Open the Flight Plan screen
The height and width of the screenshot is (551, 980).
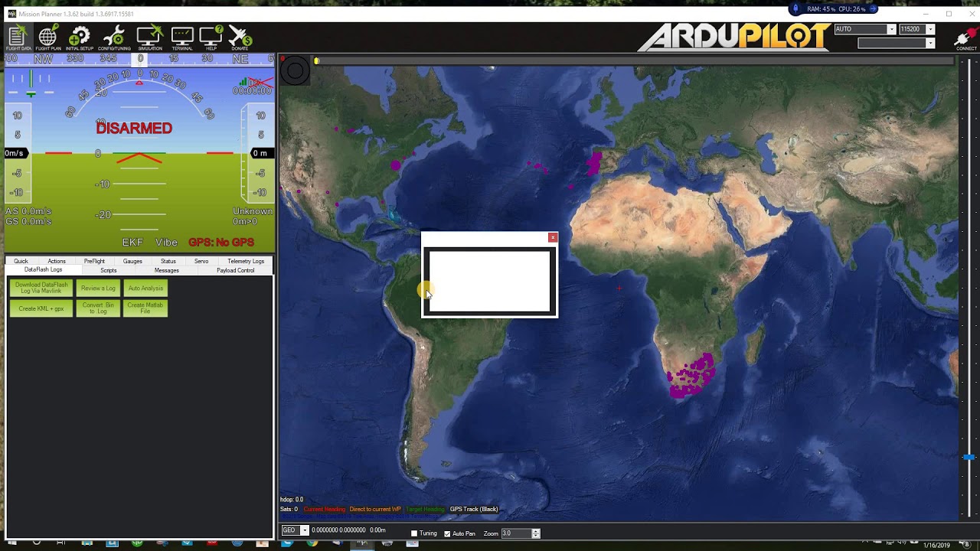[48, 38]
